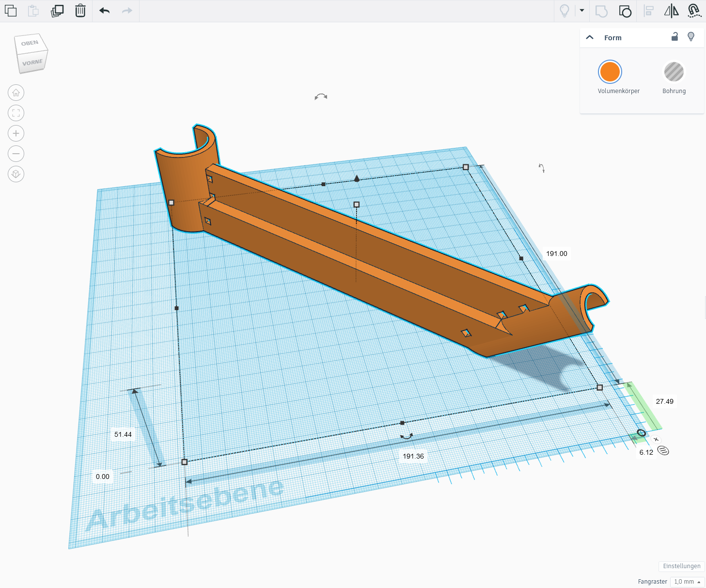
Task: Click the 27.49 offset value
Action: (664, 401)
